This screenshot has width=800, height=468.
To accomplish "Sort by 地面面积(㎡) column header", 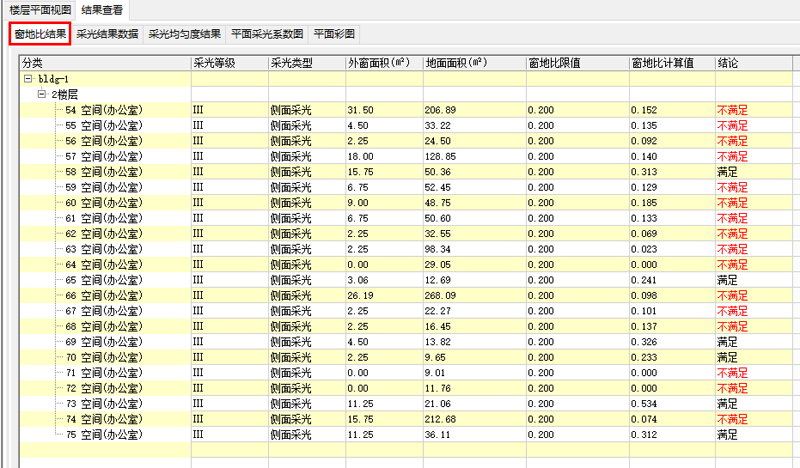I will tap(475, 63).
